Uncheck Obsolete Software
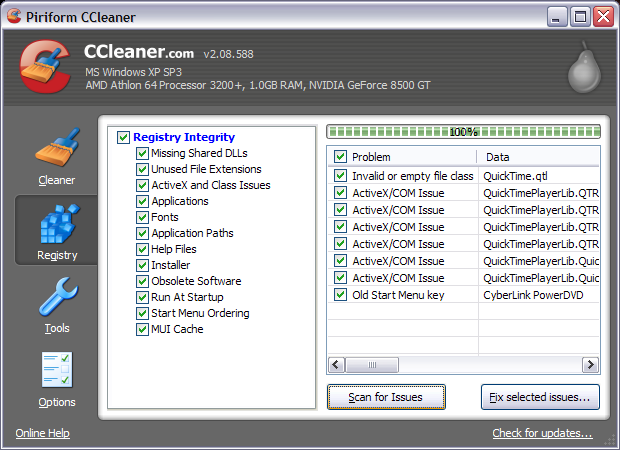620x450 pixels. (142, 282)
